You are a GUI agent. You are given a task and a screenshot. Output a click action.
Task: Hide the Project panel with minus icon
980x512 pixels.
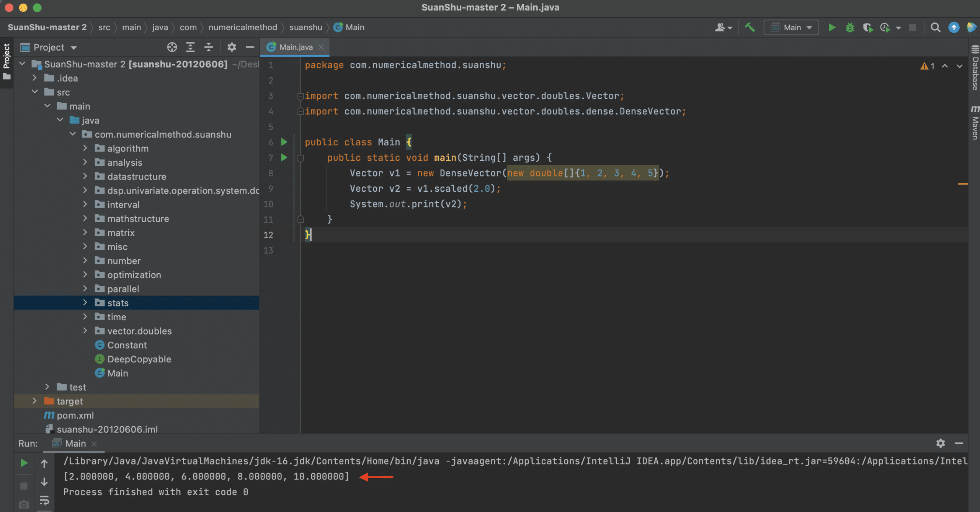click(x=250, y=47)
